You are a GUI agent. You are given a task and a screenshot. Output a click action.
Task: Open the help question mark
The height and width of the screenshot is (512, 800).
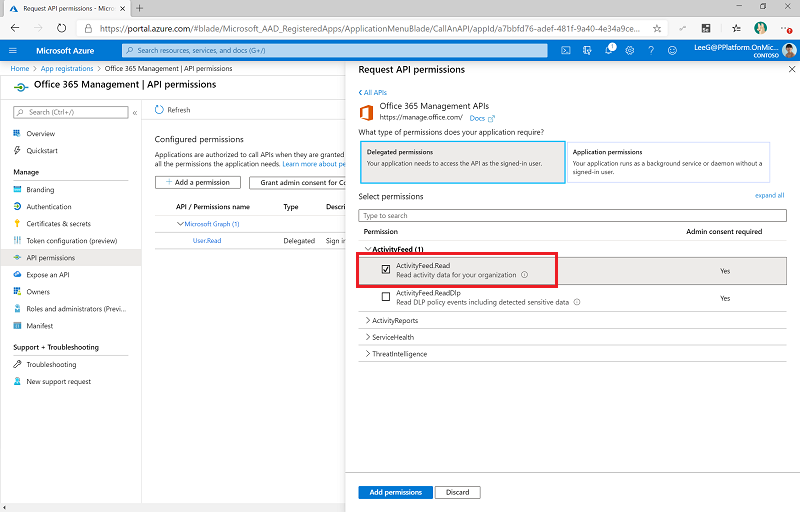(x=651, y=50)
